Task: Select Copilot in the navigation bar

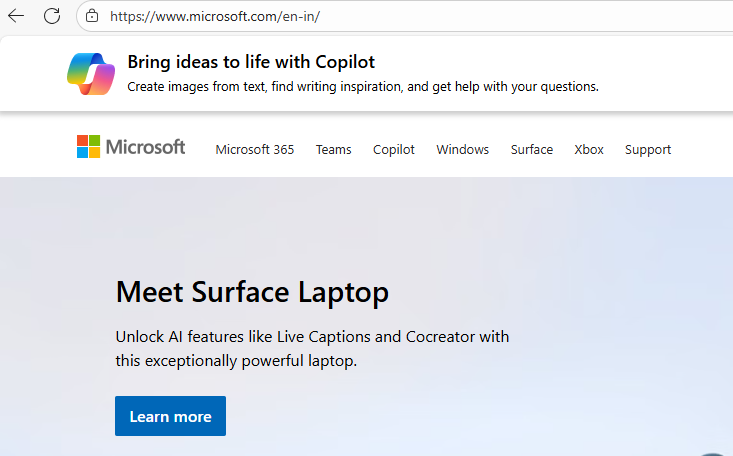Action: pyautogui.click(x=394, y=150)
